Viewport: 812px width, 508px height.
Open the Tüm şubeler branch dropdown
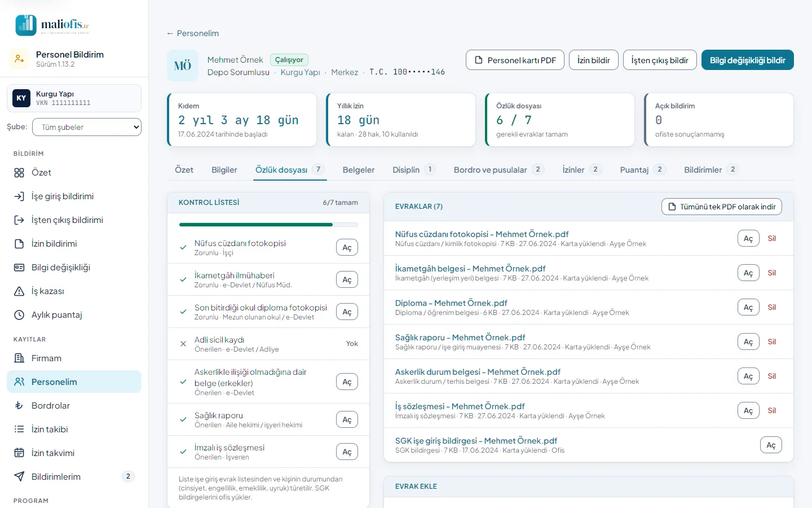(x=87, y=127)
